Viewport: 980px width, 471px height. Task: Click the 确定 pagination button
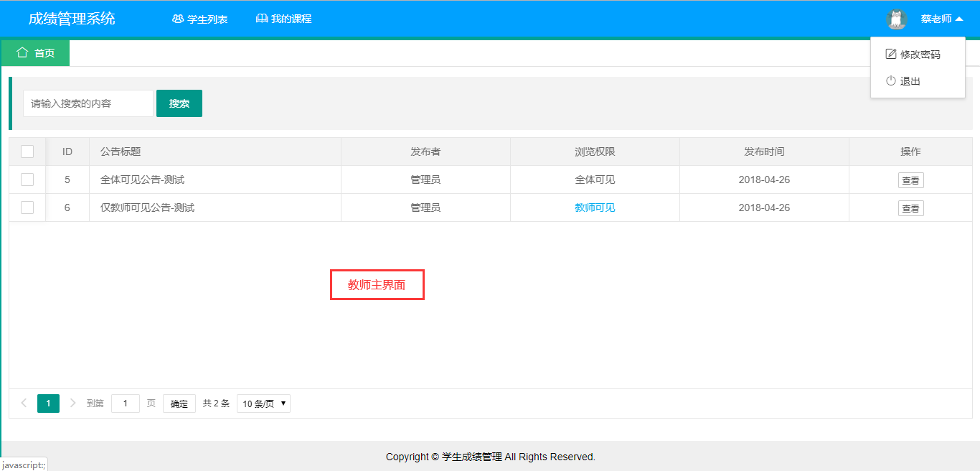pos(179,404)
